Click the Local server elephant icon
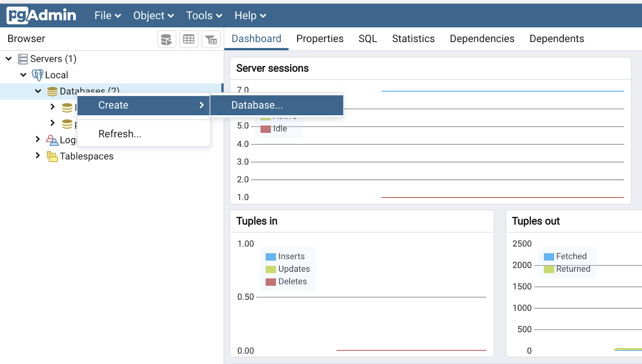 pyautogui.click(x=37, y=75)
